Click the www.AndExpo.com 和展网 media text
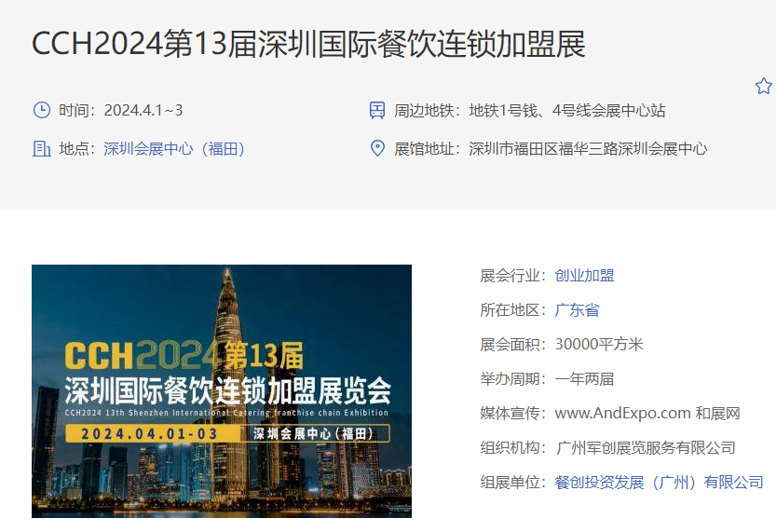 (647, 414)
